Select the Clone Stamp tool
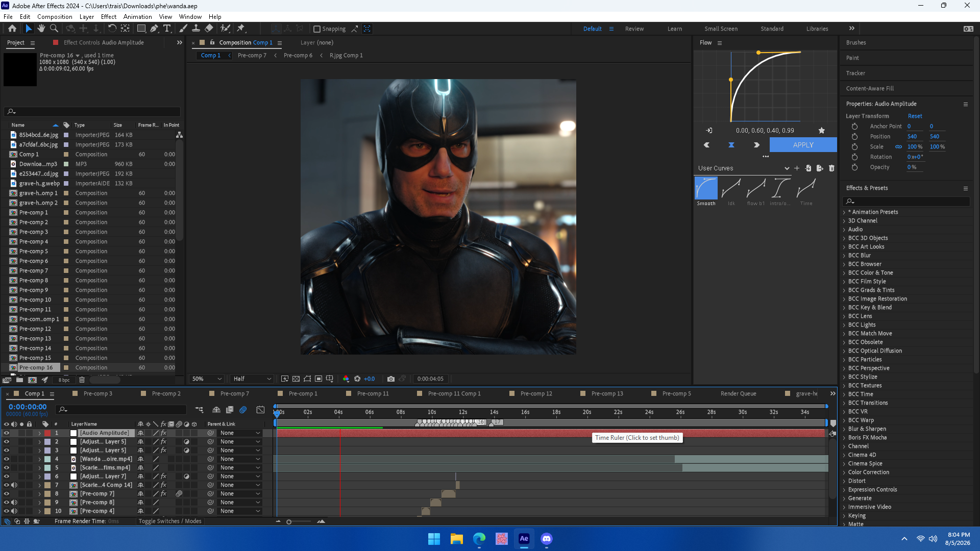Image resolution: width=980 pixels, height=551 pixels. (196, 29)
